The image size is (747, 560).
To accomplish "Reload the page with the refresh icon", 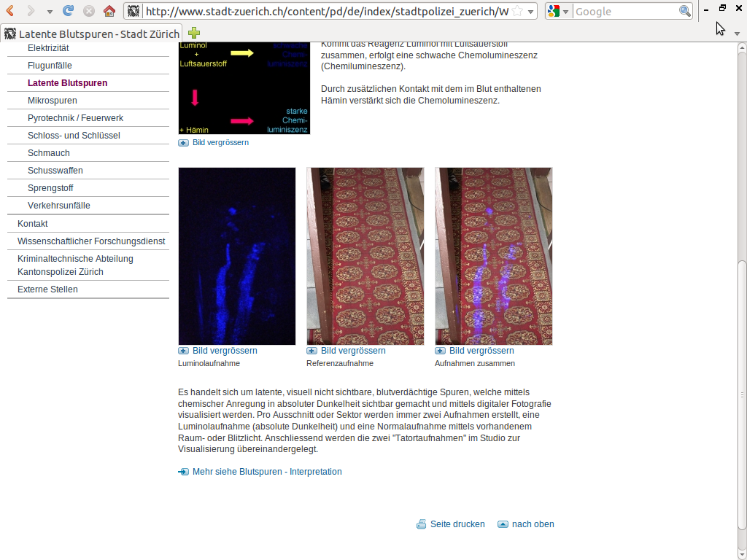I will pos(68,10).
